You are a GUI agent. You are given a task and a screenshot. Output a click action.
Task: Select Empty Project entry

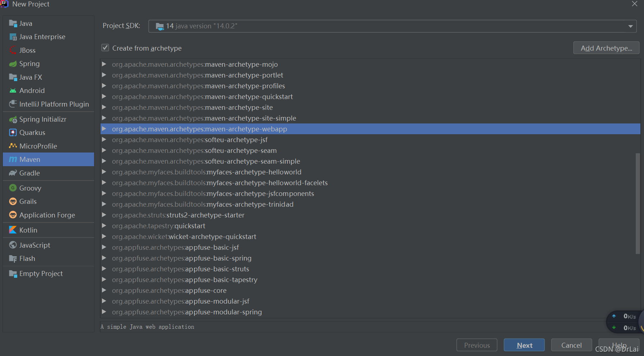point(48,274)
